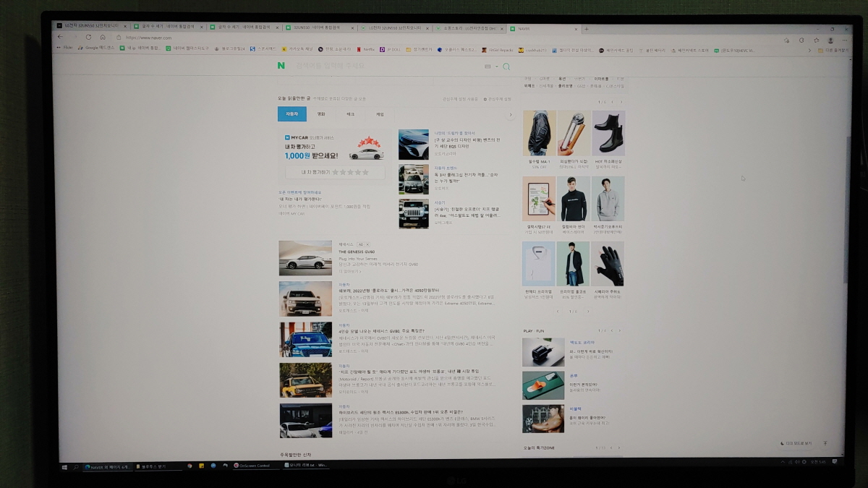Switch to the first LG전자 32UN550 browser tab
The width and height of the screenshot is (868, 488).
[x=90, y=26]
